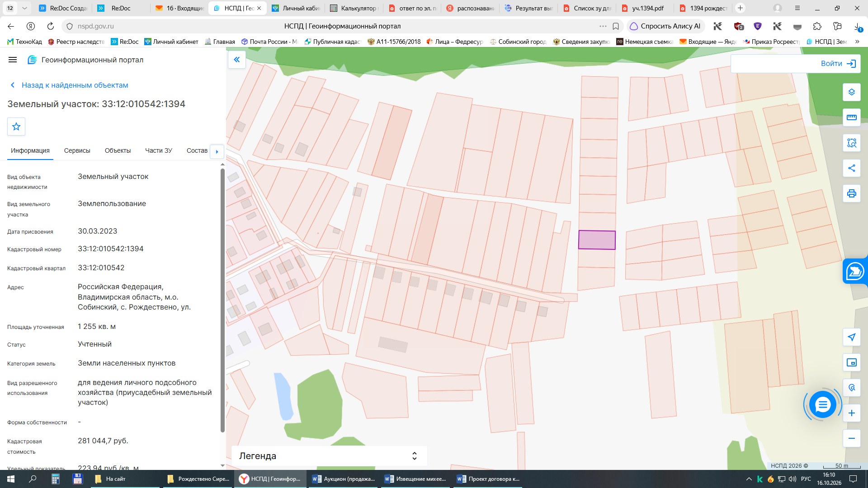The width and height of the screenshot is (868, 488).
Task: Collapse the side panel with double chevron
Action: click(237, 60)
